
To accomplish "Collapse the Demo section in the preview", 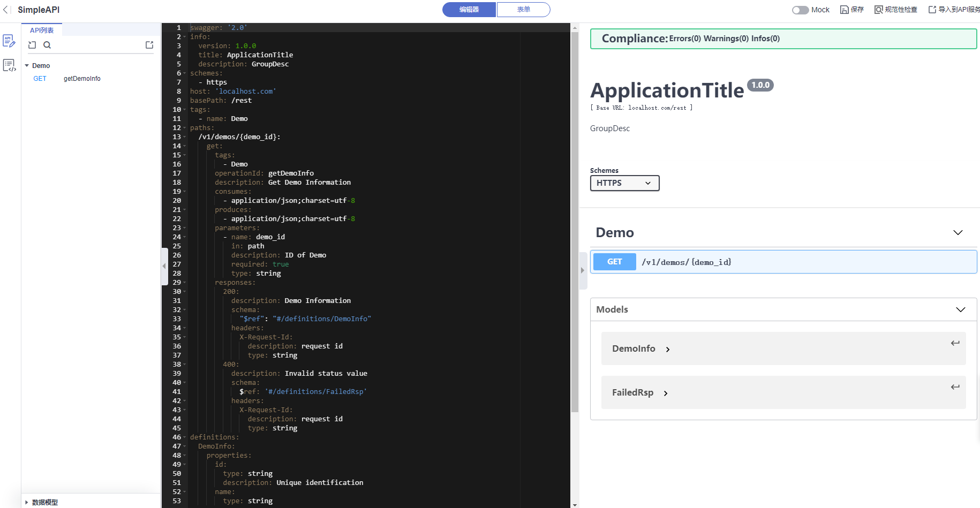I will pyautogui.click(x=958, y=232).
